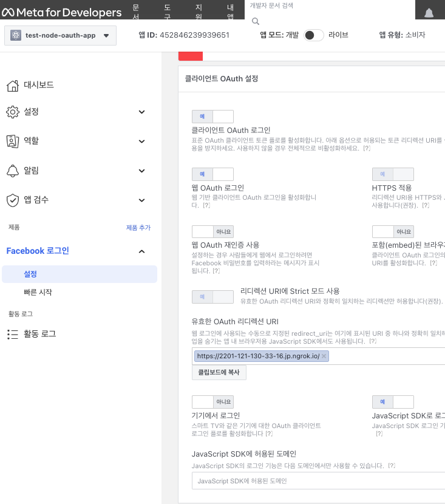Viewport: 445px width, 504px height.
Task: Expand the 알림 sidebar section
Action: click(141, 171)
